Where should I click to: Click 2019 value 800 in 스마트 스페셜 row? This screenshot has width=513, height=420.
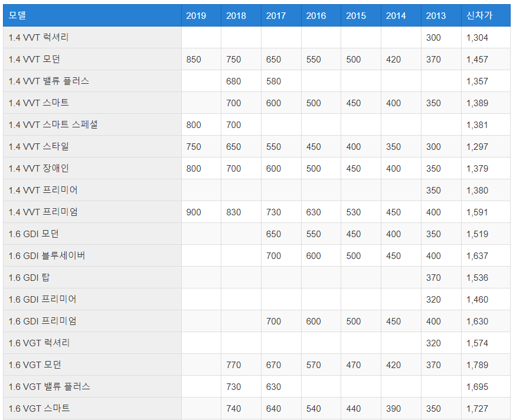tap(194, 125)
